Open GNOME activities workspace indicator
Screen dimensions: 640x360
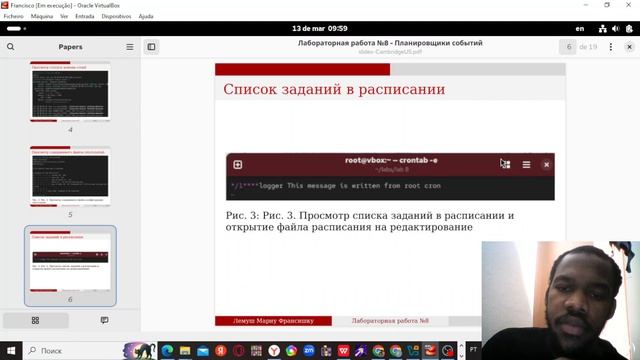(16, 29)
